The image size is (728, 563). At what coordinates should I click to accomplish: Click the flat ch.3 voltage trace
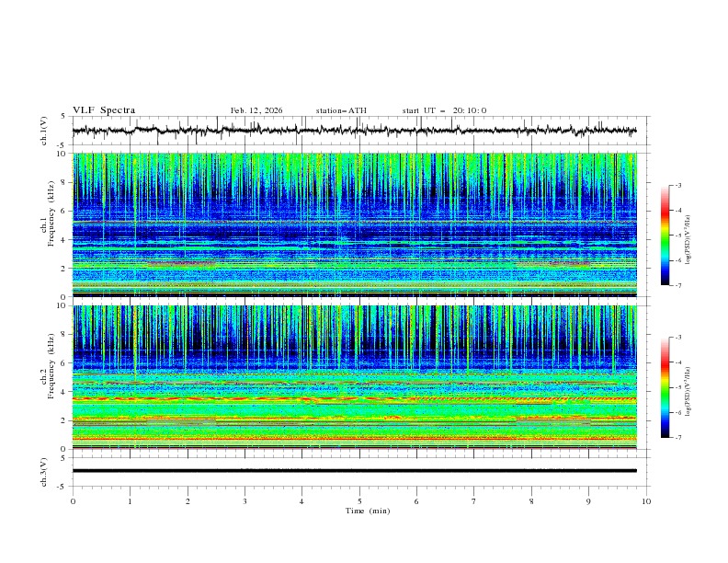click(358, 471)
